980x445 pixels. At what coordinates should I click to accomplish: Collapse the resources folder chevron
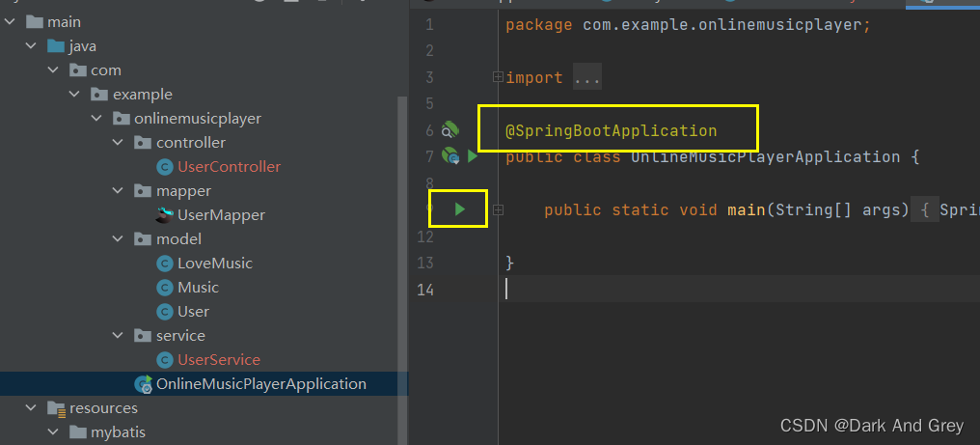pyautogui.click(x=31, y=408)
